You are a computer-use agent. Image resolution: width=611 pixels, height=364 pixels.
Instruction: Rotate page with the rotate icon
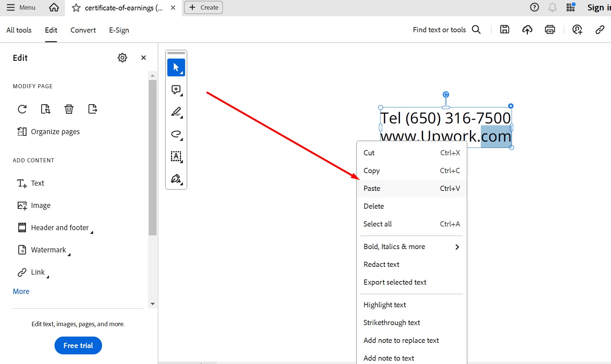coord(22,109)
